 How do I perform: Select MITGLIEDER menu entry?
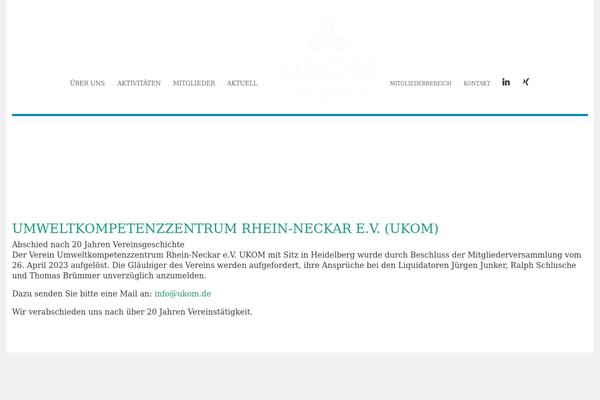tap(194, 83)
